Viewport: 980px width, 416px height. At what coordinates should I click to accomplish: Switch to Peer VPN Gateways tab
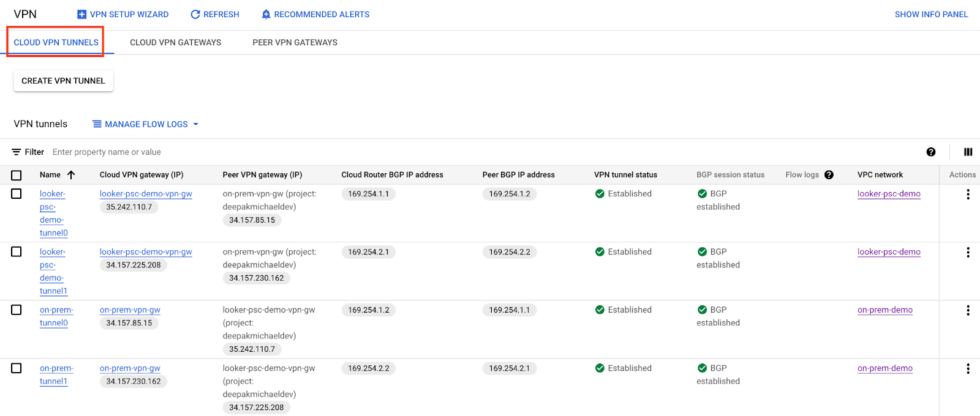(x=295, y=42)
